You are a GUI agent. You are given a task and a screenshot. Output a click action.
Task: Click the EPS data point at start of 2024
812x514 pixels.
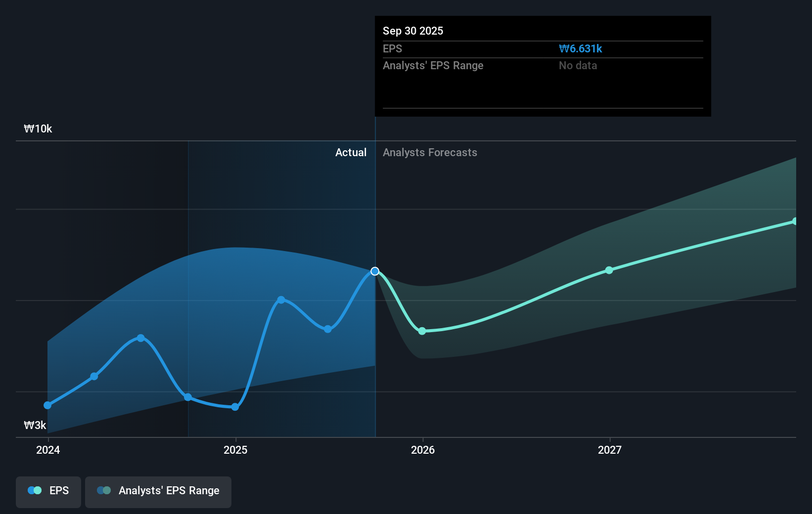tap(47, 405)
